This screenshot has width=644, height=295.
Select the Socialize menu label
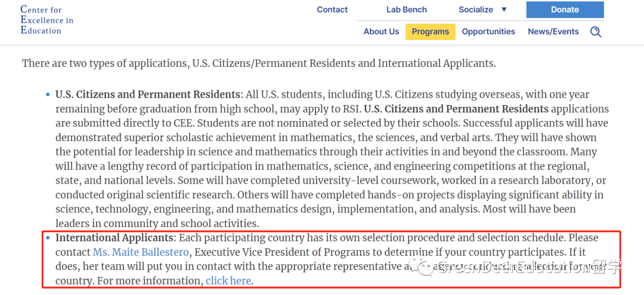pyautogui.click(x=476, y=10)
